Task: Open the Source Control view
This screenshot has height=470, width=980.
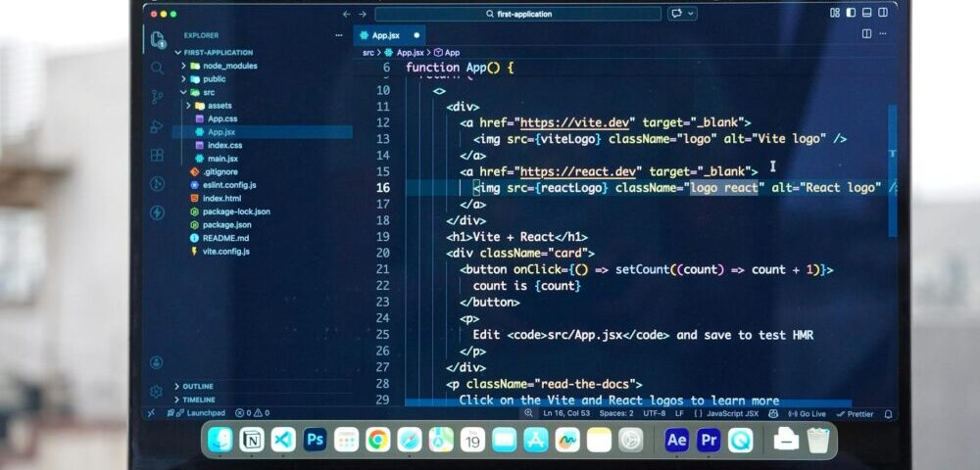Action: click(157, 97)
